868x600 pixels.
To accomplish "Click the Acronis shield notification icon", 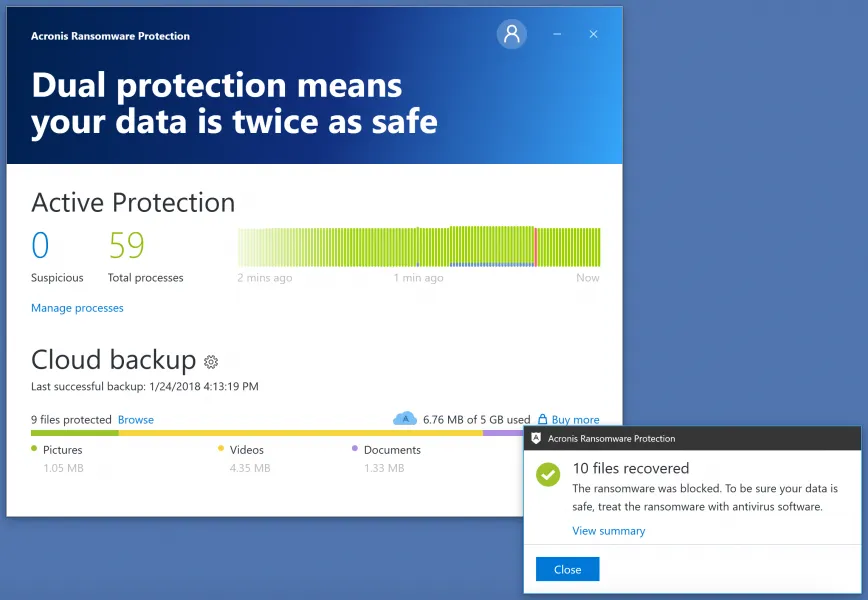I will (536, 438).
